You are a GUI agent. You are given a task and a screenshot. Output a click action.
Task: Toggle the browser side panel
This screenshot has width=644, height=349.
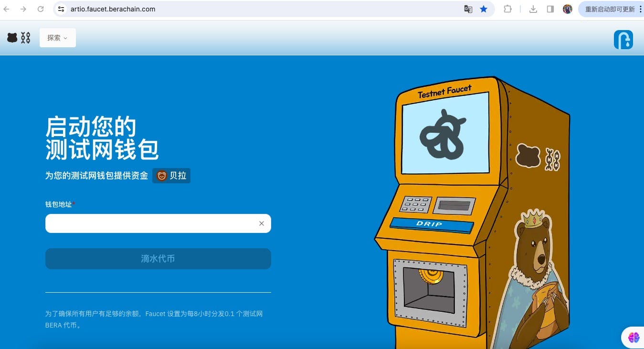coord(550,9)
